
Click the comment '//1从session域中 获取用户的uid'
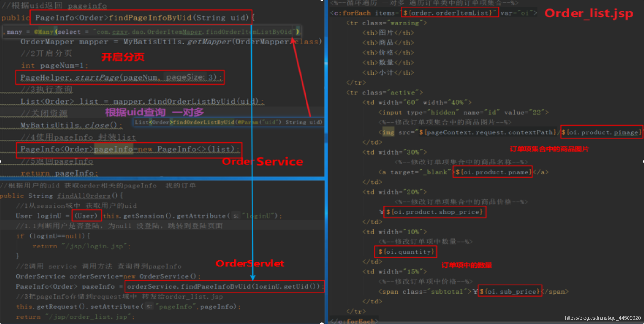(76, 206)
